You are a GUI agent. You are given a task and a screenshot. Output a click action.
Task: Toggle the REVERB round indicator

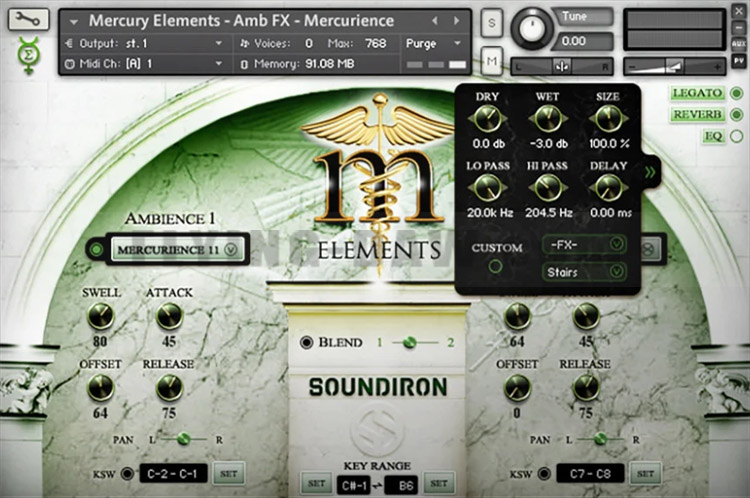click(737, 115)
